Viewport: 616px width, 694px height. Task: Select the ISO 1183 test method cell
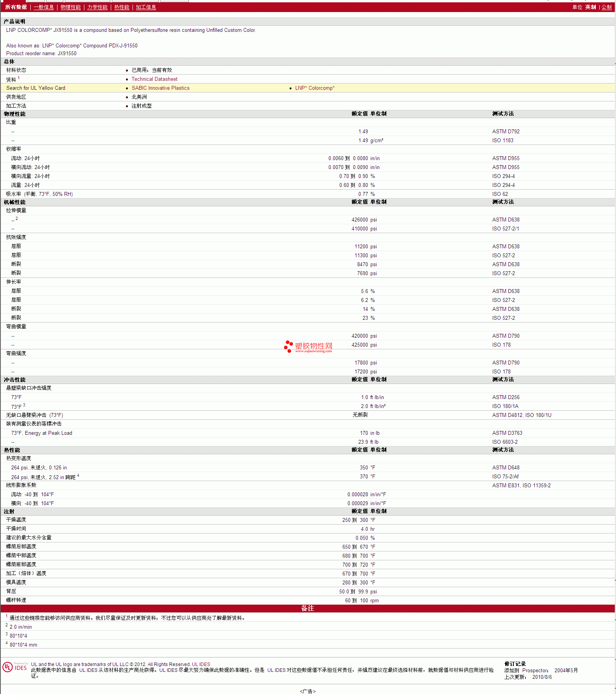click(x=503, y=140)
